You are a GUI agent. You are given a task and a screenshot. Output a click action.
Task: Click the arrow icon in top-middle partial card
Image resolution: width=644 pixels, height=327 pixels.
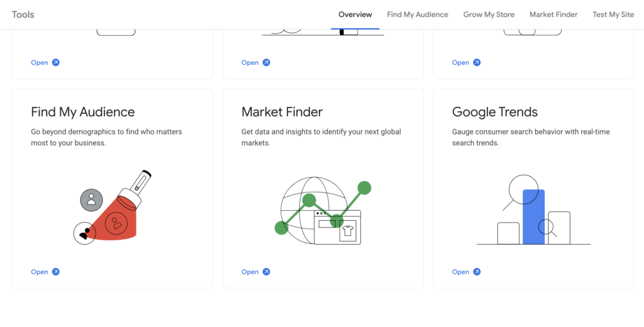[x=266, y=62]
